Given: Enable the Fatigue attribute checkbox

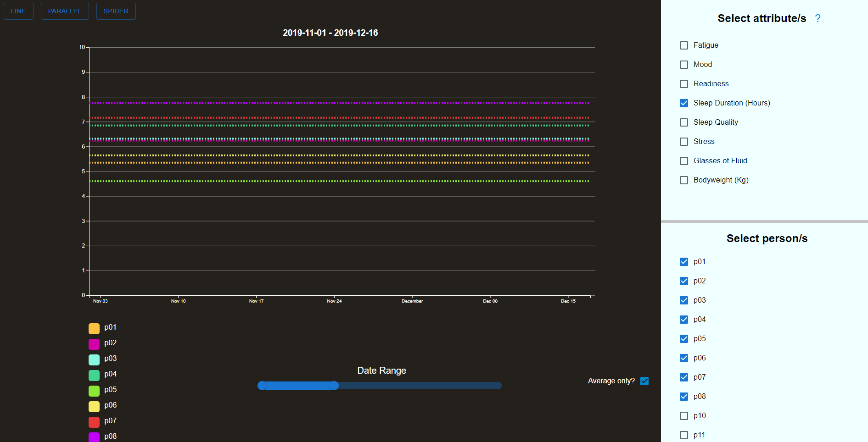Looking at the screenshot, I should 683,45.
